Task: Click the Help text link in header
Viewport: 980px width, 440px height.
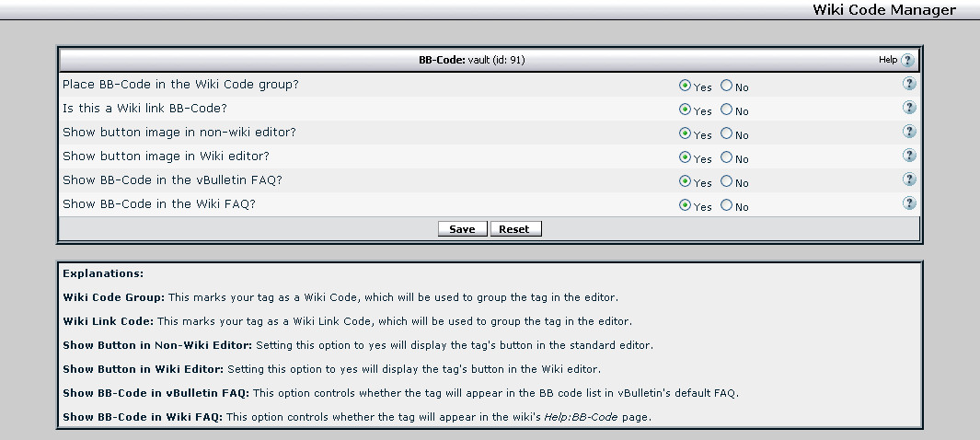Action: point(888,60)
